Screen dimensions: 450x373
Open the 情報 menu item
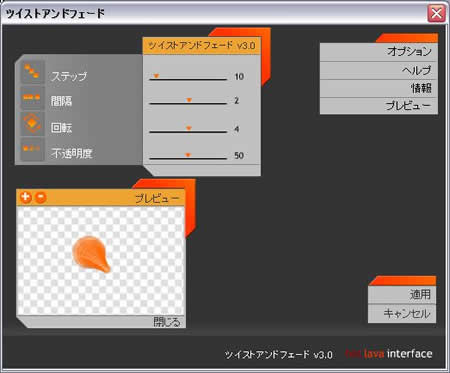[379, 88]
